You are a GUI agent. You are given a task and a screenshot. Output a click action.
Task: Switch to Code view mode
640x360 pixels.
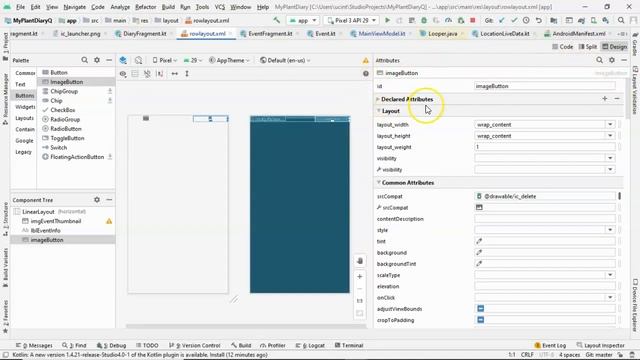tap(562, 47)
